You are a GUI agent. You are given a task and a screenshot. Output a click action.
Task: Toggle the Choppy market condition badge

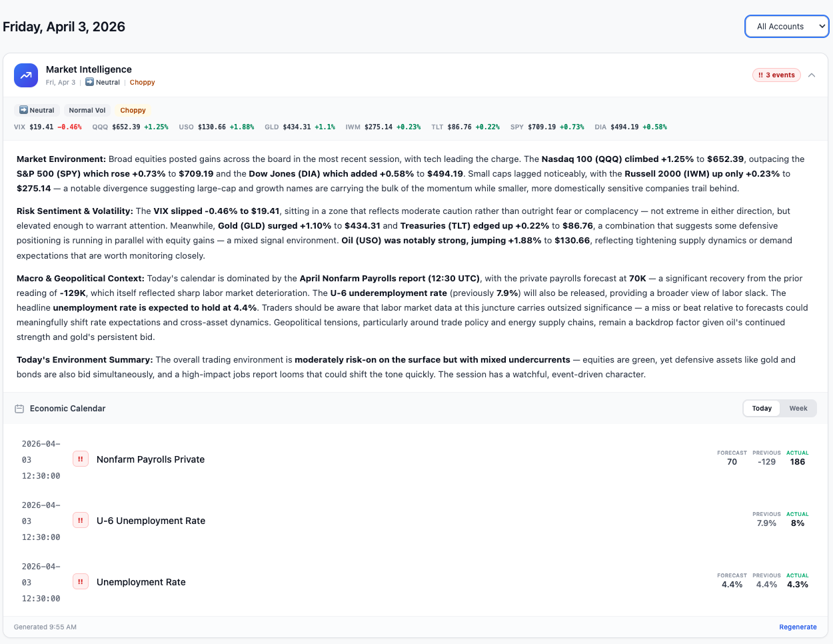coord(132,110)
